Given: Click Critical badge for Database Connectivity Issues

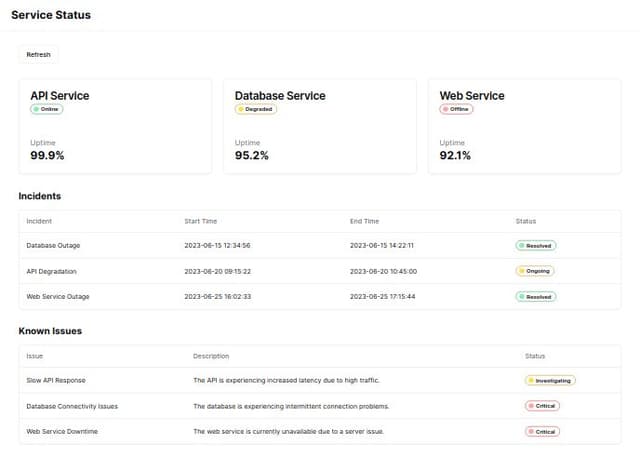Looking at the screenshot, I should (x=542, y=406).
